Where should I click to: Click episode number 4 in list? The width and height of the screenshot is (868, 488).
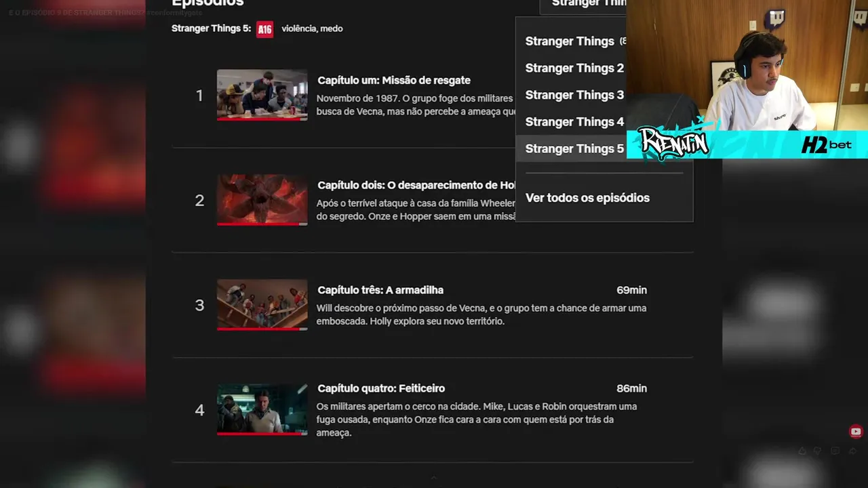[199, 410]
